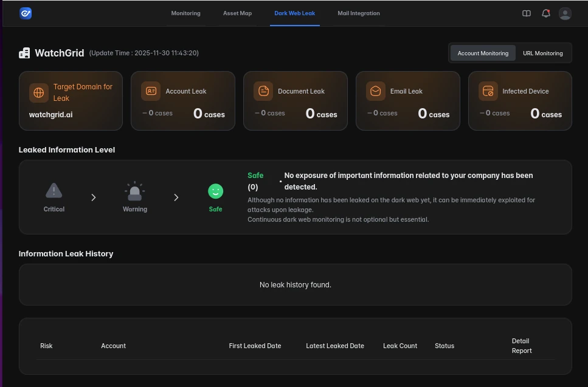The width and height of the screenshot is (588, 387).
Task: Click the Information Leak History heading
Action: [66, 253]
